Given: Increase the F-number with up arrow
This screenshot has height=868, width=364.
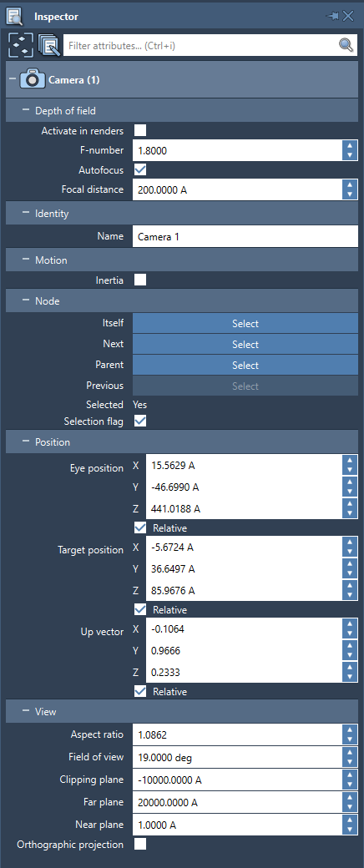Looking at the screenshot, I should pos(349,145).
